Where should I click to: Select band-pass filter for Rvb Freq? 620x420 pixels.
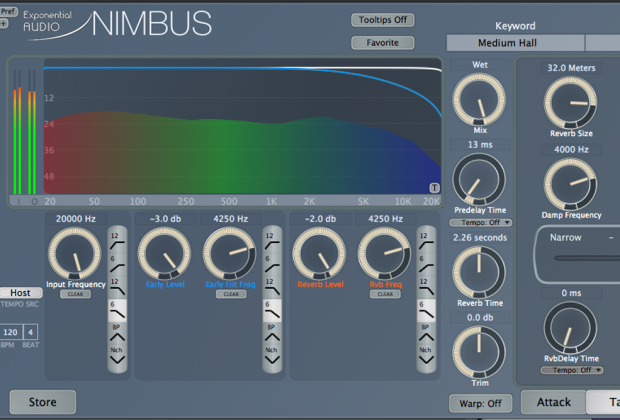tap(426, 333)
